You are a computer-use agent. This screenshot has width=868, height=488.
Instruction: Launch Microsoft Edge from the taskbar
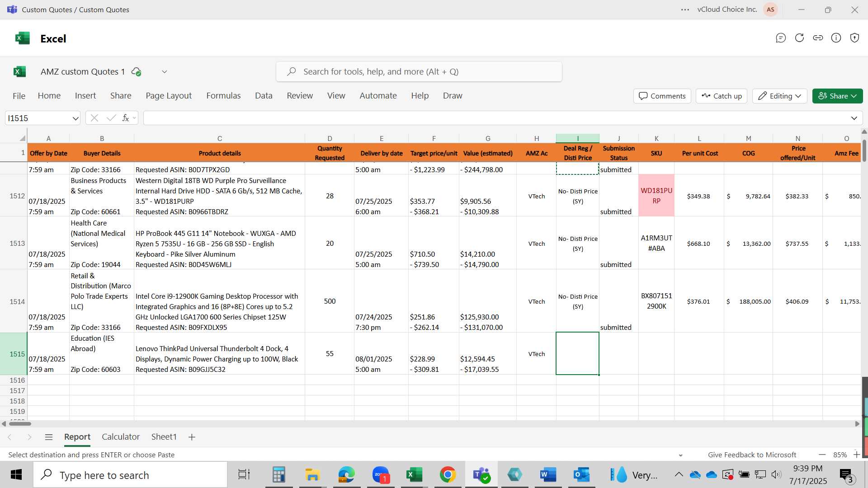(x=347, y=475)
